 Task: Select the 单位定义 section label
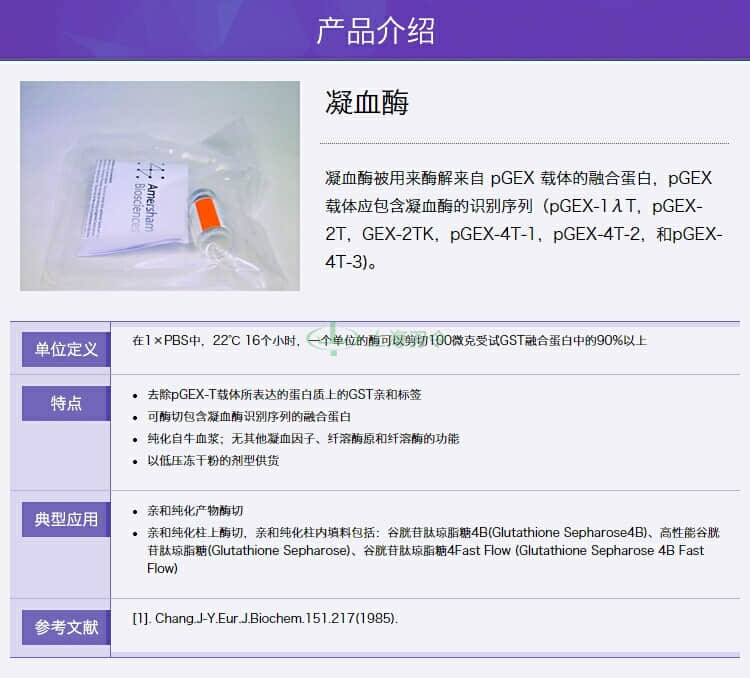(x=66, y=349)
